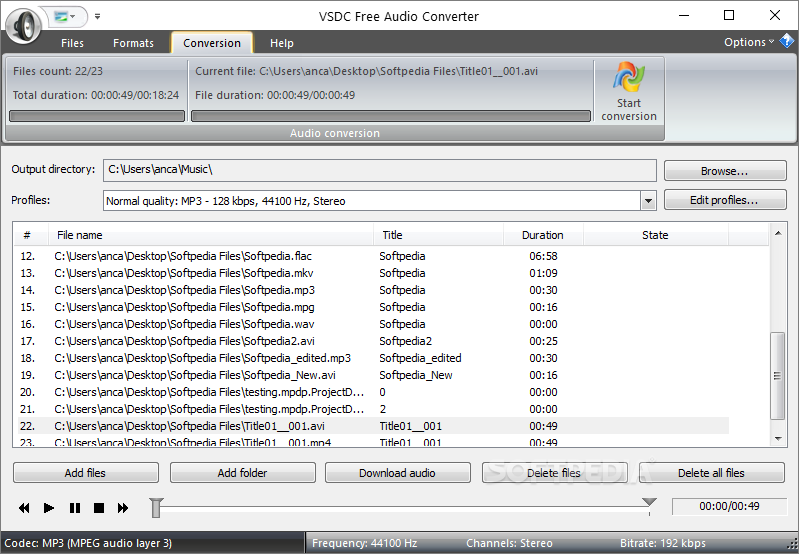Sort by the File name column header
The width and height of the screenshot is (799, 554).
pyautogui.click(x=211, y=235)
